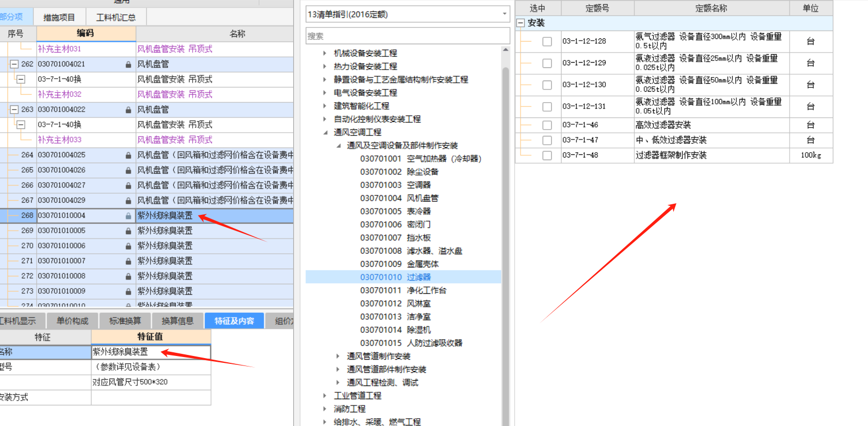Open the 特征及内容 tab
868x426 pixels.
[x=234, y=321]
